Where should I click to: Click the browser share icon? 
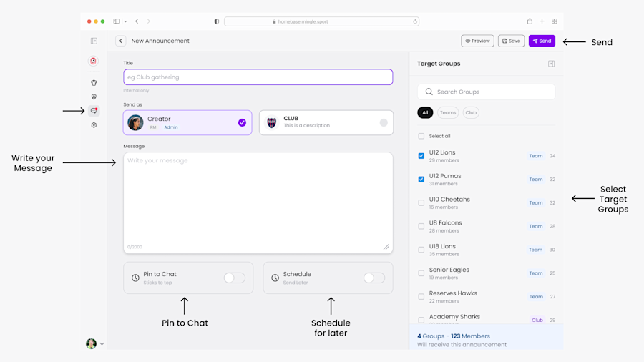click(530, 21)
